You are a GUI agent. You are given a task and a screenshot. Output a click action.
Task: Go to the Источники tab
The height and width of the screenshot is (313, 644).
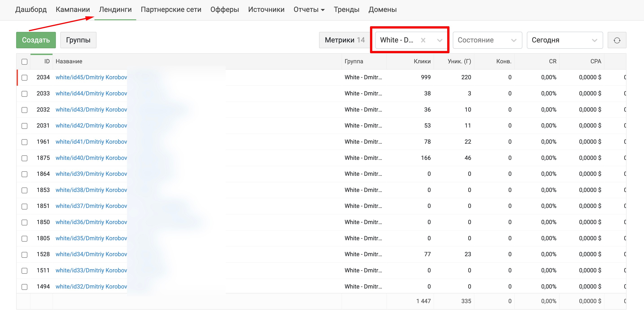coord(266,9)
